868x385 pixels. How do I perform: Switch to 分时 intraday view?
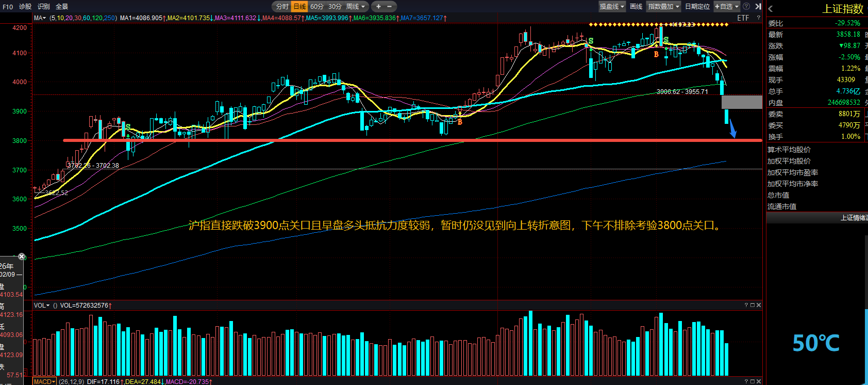point(282,7)
